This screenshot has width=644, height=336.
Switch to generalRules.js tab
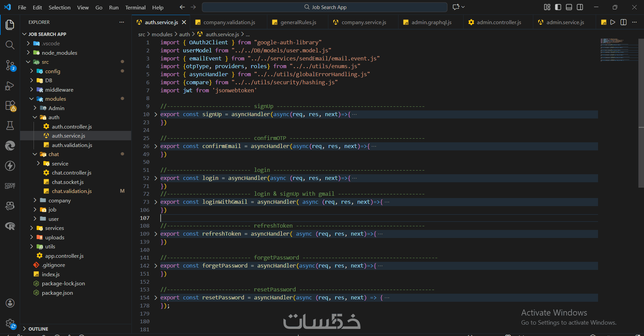(x=298, y=22)
